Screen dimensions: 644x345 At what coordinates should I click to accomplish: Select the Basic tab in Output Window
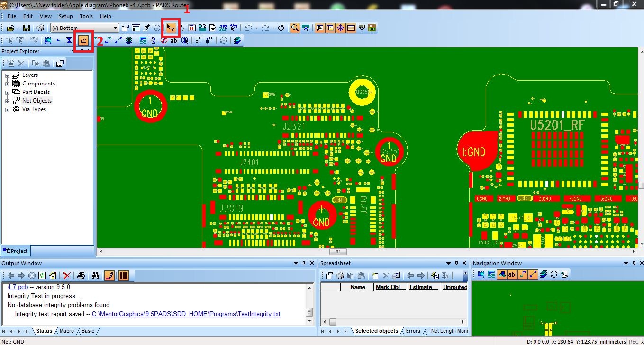coord(88,331)
